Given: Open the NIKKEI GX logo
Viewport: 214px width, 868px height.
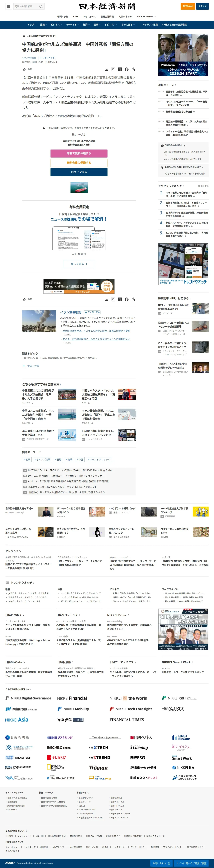Looking at the screenshot, I should 179,698.
